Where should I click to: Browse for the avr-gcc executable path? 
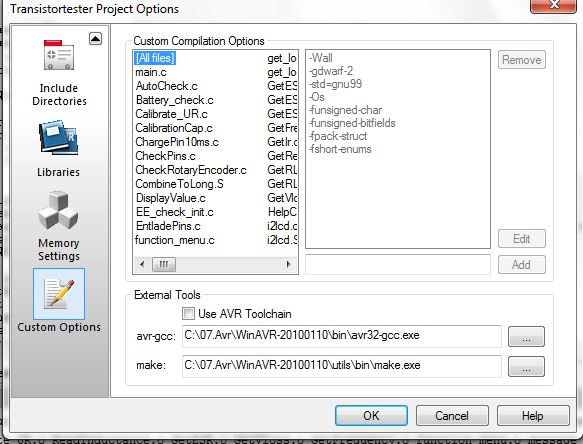[526, 336]
